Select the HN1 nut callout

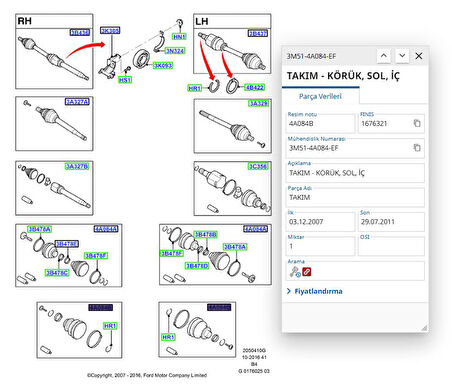click(179, 37)
